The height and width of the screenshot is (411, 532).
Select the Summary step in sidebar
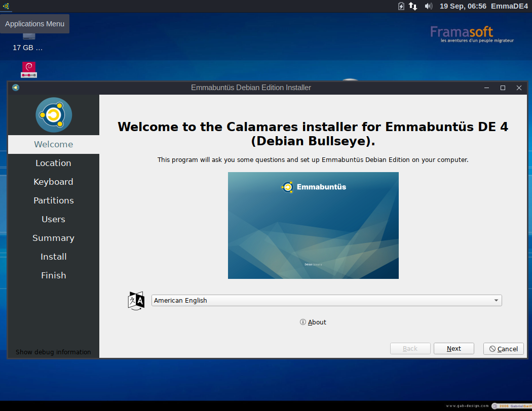click(54, 238)
